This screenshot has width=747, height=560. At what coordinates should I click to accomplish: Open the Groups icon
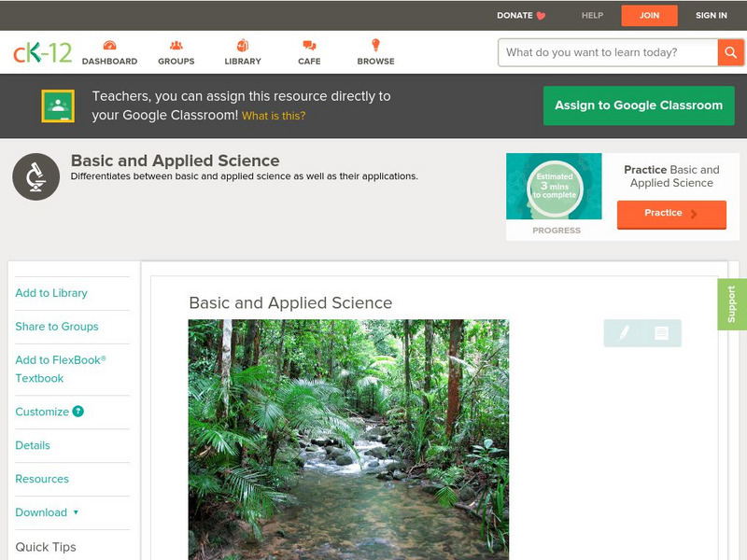pyautogui.click(x=176, y=46)
